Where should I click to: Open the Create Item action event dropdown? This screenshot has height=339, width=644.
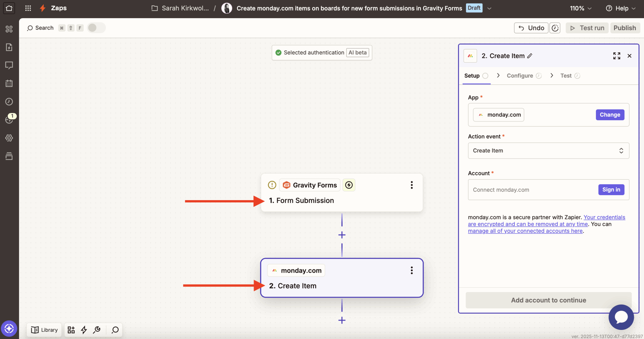(548, 150)
